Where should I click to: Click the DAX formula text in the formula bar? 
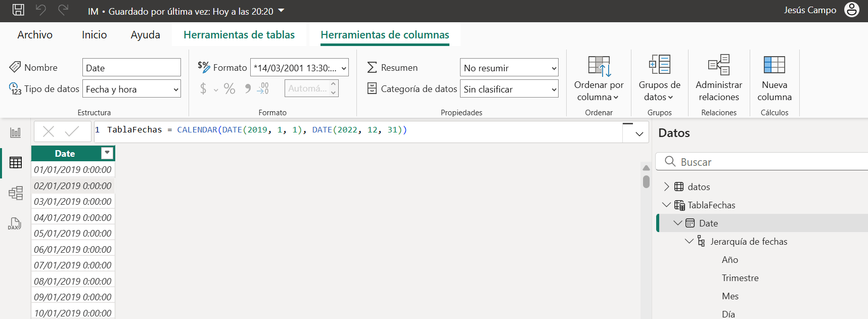(257, 130)
